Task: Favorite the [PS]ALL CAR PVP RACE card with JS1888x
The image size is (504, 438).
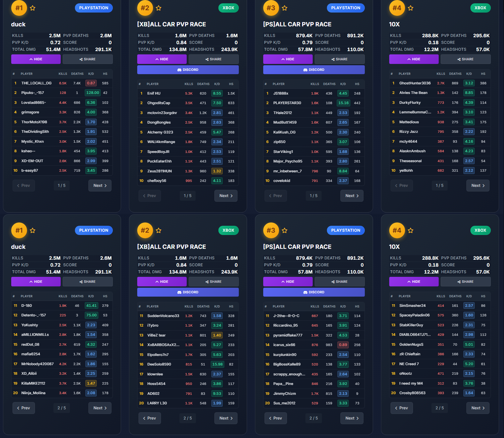Action: tap(285, 8)
